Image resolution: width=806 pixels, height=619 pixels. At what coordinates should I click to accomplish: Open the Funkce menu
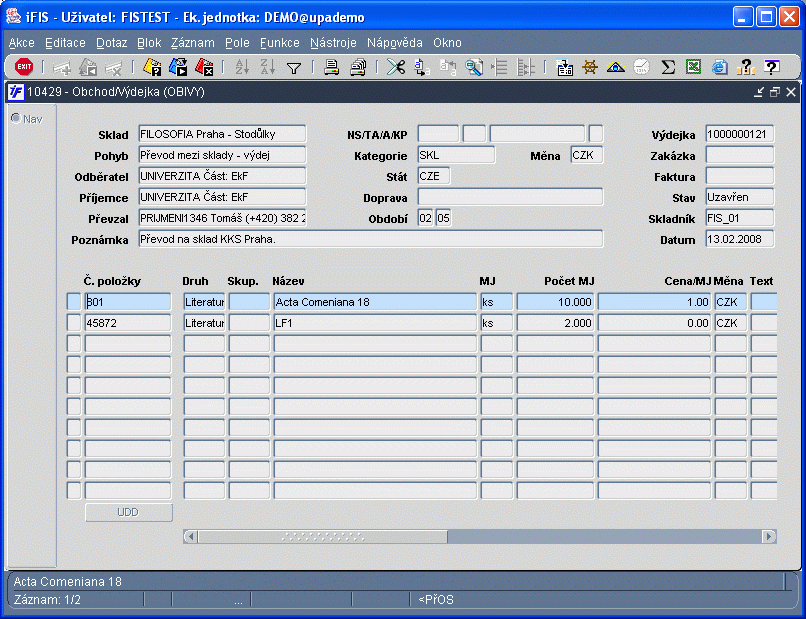pos(280,43)
